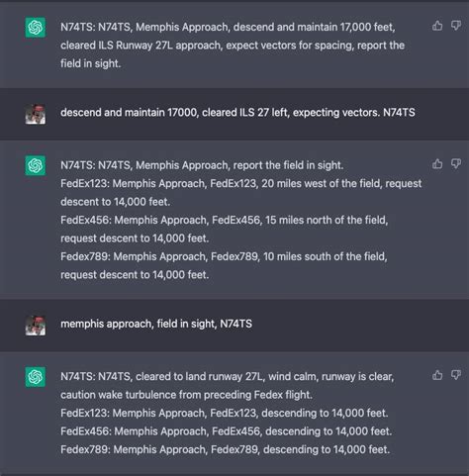Click the Fedex789 '10 miles south' request line
This screenshot has height=476, width=469.
point(224,265)
